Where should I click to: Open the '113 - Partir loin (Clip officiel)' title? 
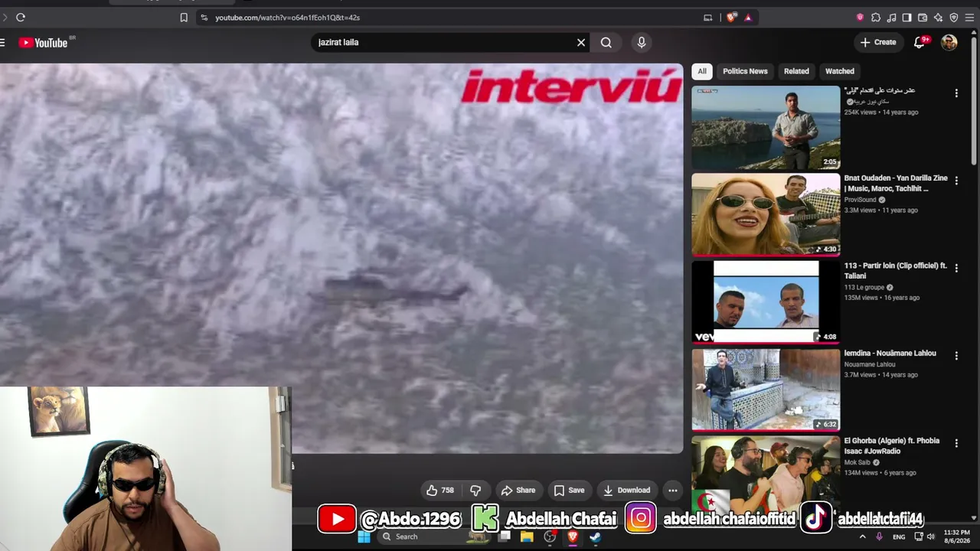pos(896,271)
